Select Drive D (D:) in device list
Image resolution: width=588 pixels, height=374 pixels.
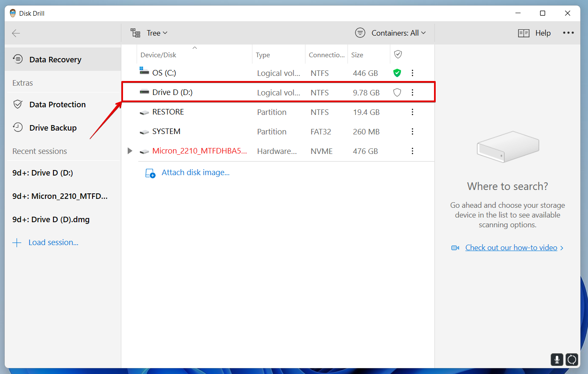(x=278, y=92)
